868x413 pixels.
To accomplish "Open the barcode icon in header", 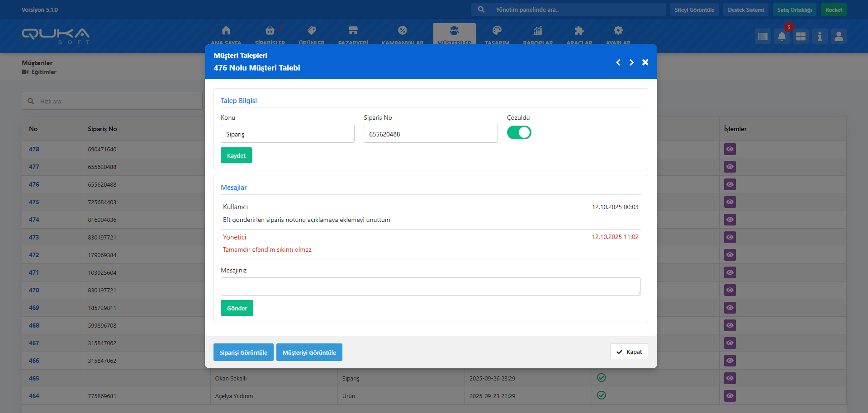I will (763, 37).
